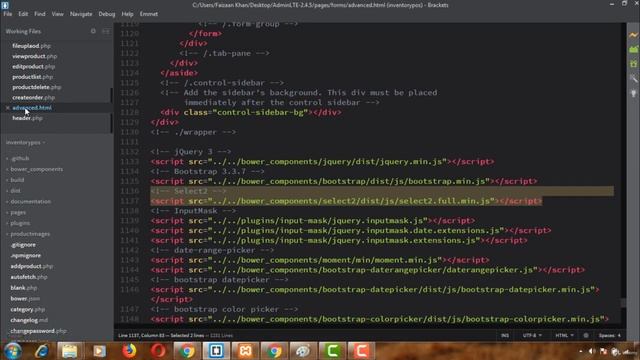Screen dimensions: 640x360
Task: Click the volume icon in system tray
Action: [592, 351]
